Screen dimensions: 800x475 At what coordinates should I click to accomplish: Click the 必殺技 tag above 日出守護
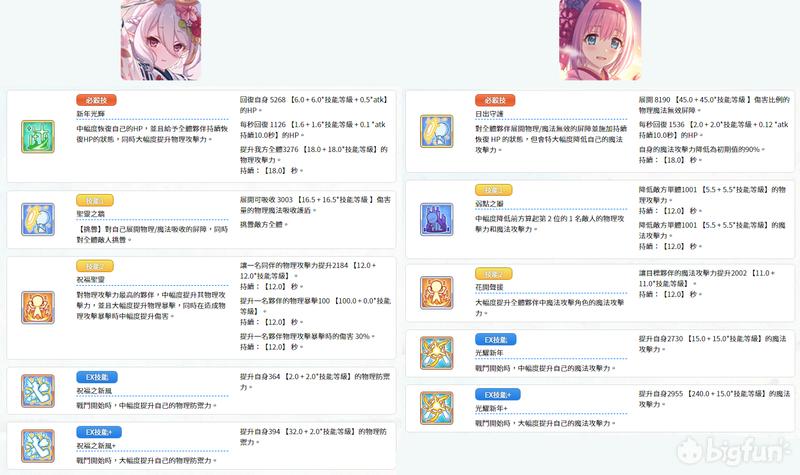(495, 100)
